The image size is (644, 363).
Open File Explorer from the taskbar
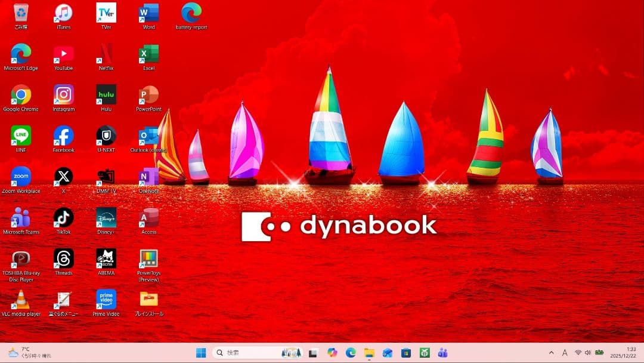coord(369,352)
